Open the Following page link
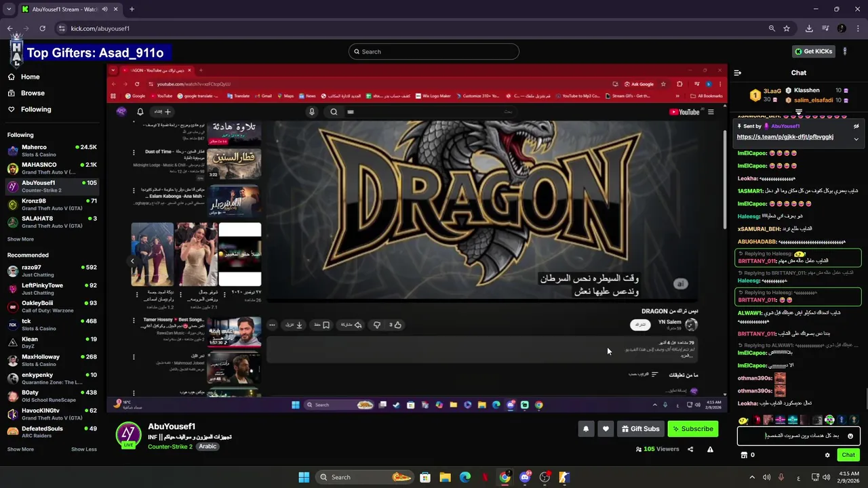The image size is (868, 488). [29, 109]
